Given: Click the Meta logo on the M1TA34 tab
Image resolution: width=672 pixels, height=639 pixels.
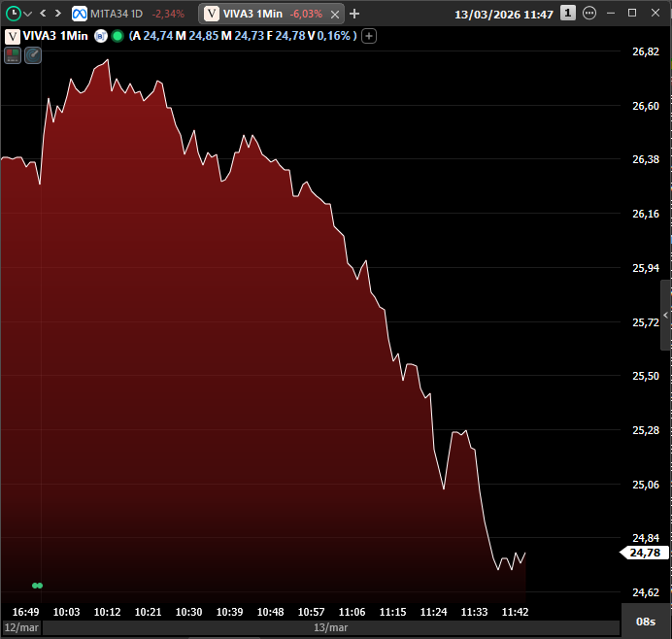Looking at the screenshot, I should 80,14.
